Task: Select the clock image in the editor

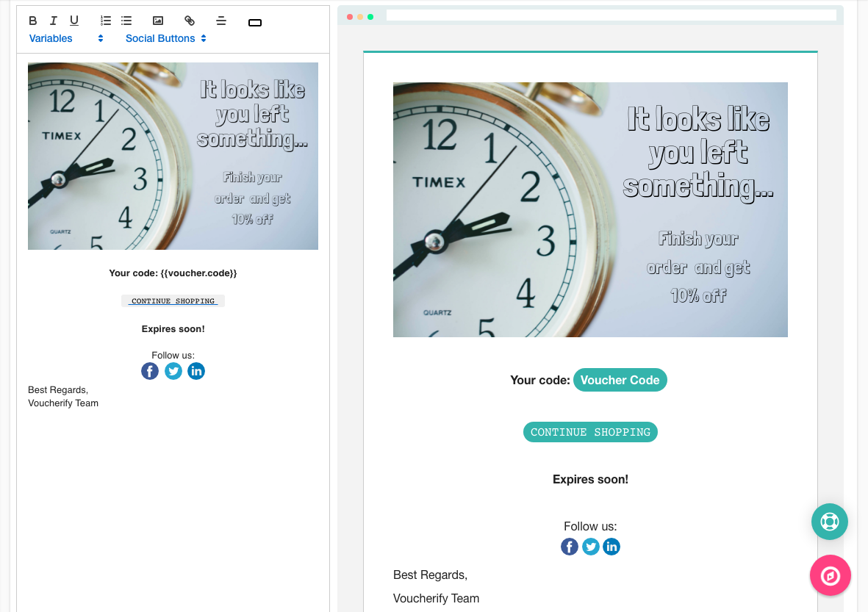Action: 173,156
